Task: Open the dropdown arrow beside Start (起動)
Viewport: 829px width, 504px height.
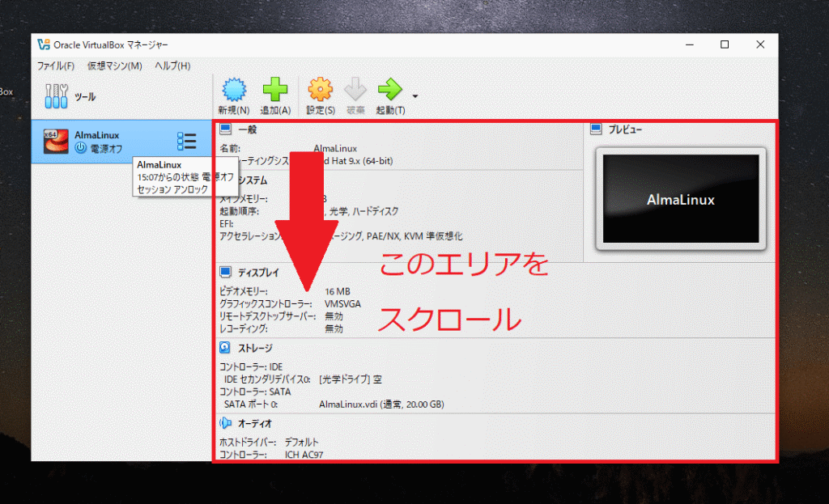Action: click(x=415, y=96)
